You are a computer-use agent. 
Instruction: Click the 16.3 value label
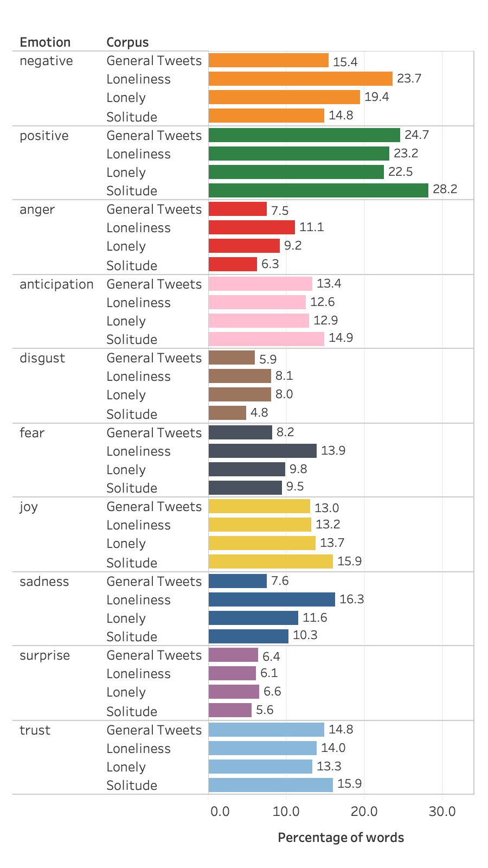pos(351,599)
